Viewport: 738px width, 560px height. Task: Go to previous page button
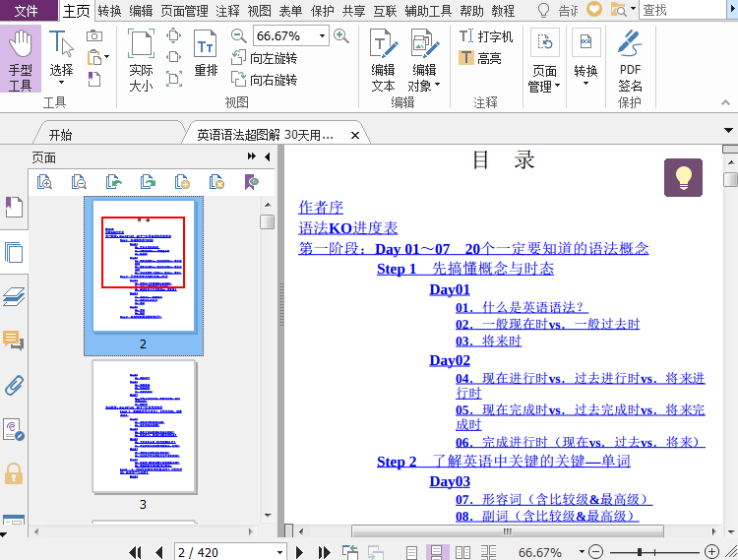coord(159,552)
